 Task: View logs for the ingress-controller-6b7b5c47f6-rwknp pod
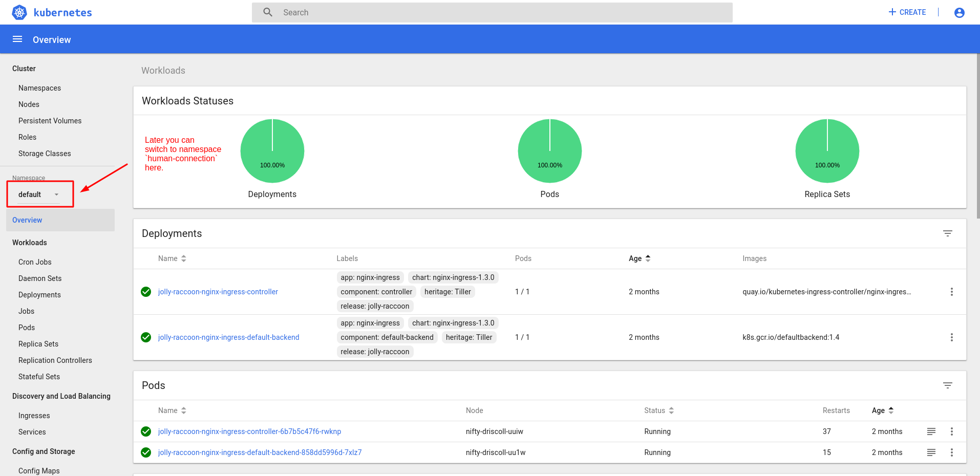pos(931,431)
